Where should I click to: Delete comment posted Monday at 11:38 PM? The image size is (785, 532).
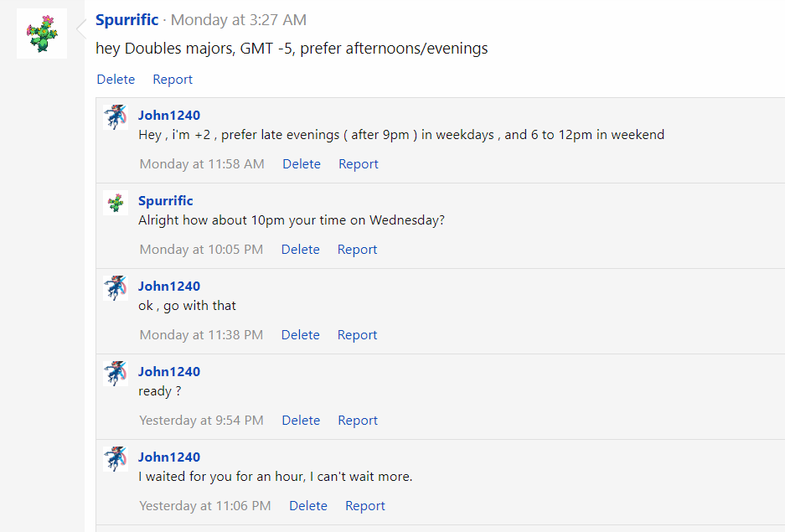[x=301, y=335]
